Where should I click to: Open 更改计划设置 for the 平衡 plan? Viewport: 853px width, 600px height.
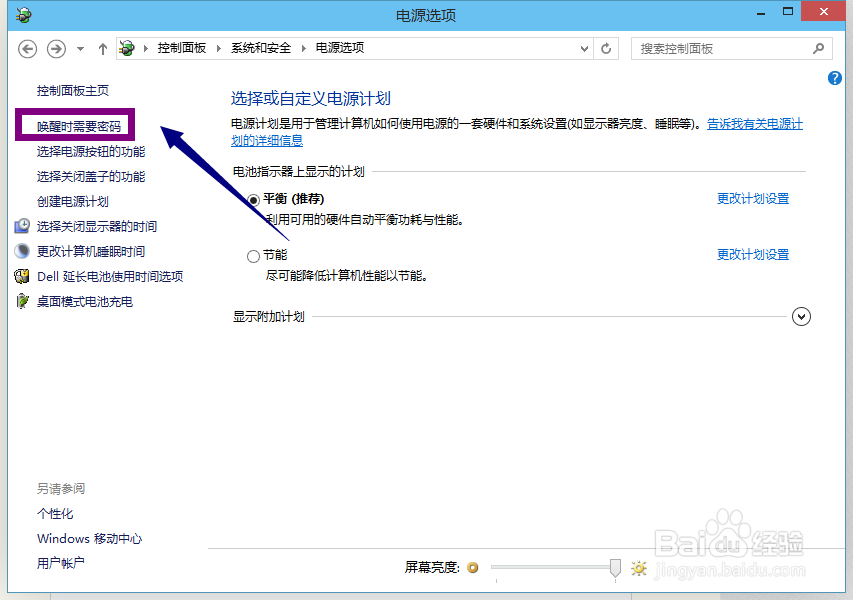click(x=753, y=198)
